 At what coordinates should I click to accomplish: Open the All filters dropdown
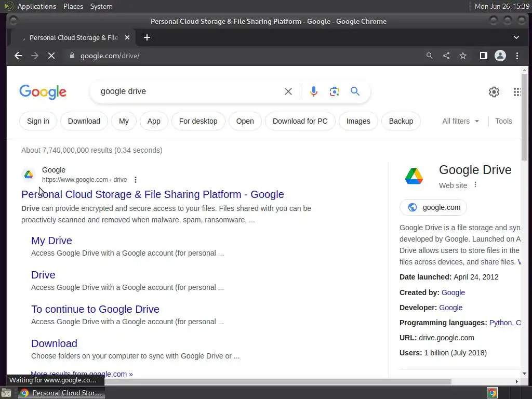coord(460,121)
